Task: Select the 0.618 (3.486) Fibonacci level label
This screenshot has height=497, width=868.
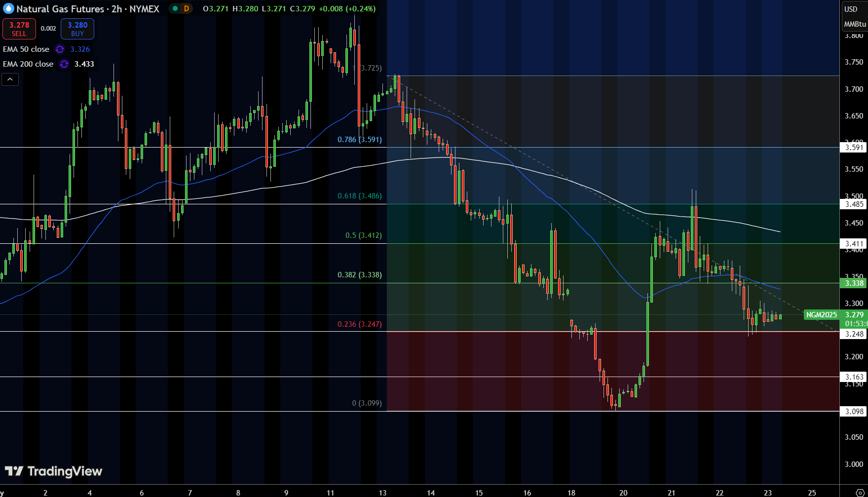Action: tap(360, 196)
